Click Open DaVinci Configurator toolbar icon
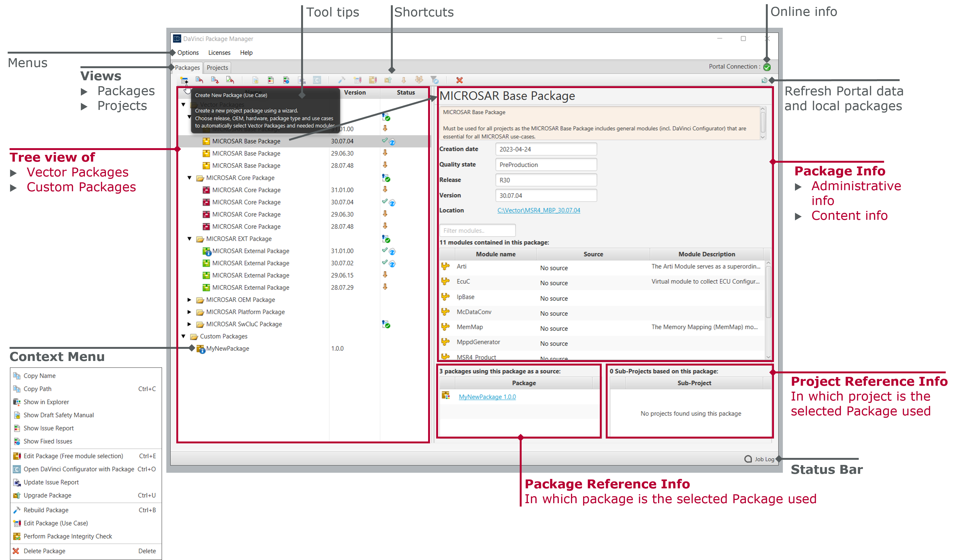Image resolution: width=957 pixels, height=560 pixels. coord(317,80)
